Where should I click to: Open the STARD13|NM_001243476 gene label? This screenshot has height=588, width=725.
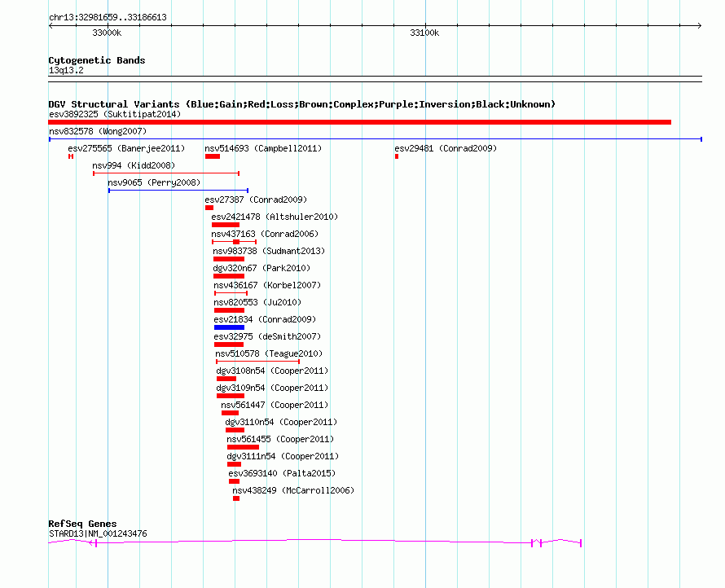tap(98, 533)
